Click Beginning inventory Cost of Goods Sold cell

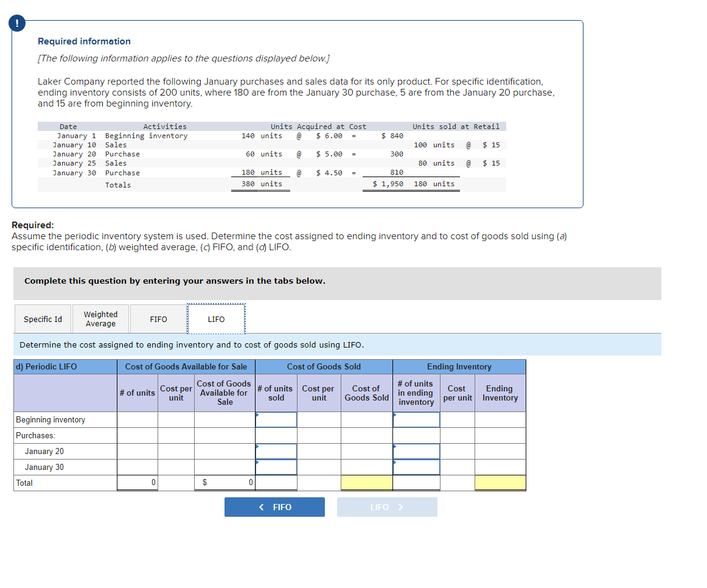pyautogui.click(x=366, y=420)
